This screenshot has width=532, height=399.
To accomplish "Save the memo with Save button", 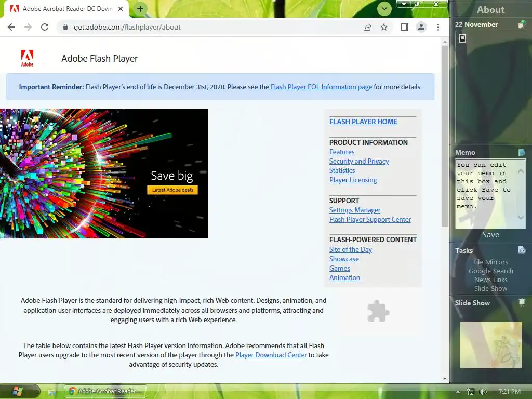I will [x=490, y=235].
